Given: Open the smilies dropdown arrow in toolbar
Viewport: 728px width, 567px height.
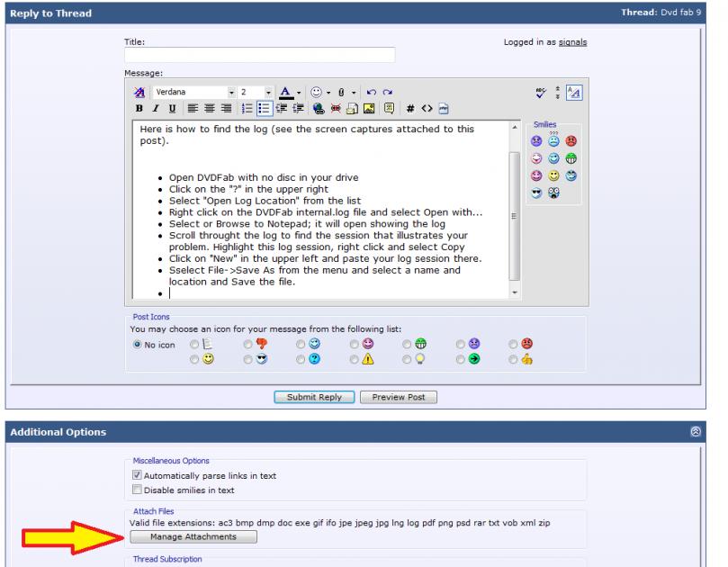Looking at the screenshot, I should pos(328,93).
